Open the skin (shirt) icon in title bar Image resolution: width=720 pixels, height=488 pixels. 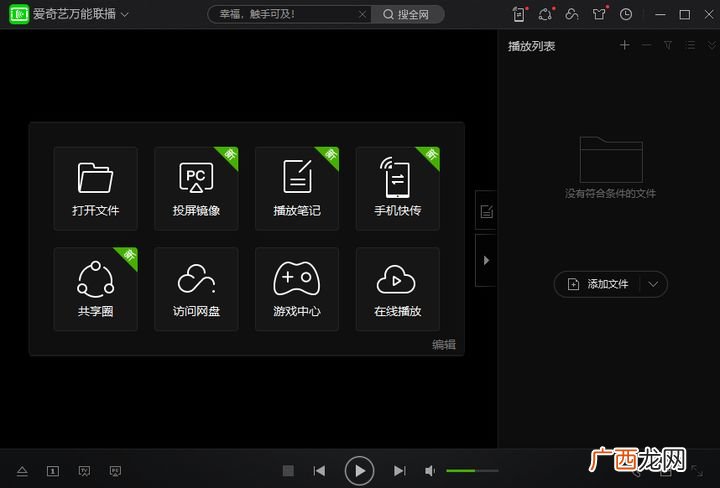pyautogui.click(x=599, y=14)
